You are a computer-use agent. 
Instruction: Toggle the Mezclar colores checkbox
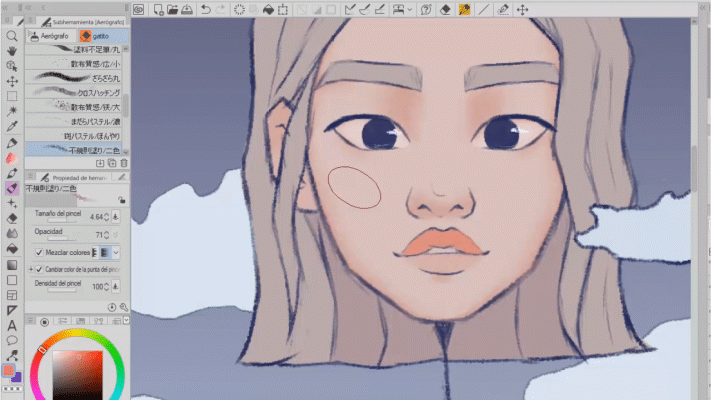point(39,252)
